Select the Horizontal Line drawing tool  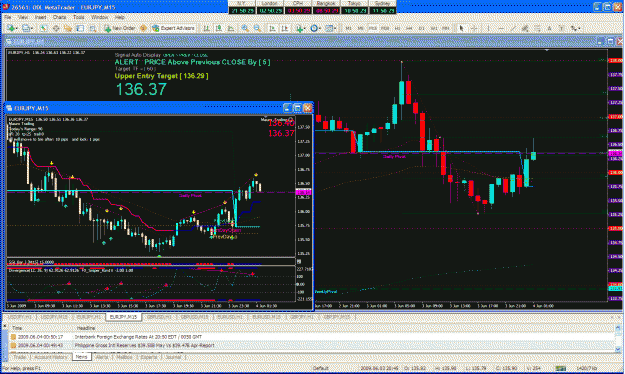click(501, 28)
